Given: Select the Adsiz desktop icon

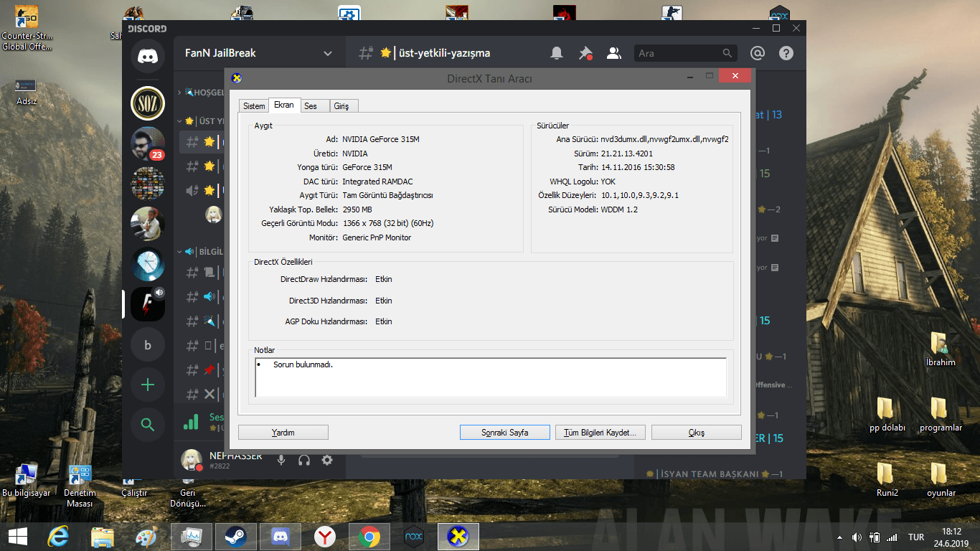Looking at the screenshot, I should coord(27,91).
